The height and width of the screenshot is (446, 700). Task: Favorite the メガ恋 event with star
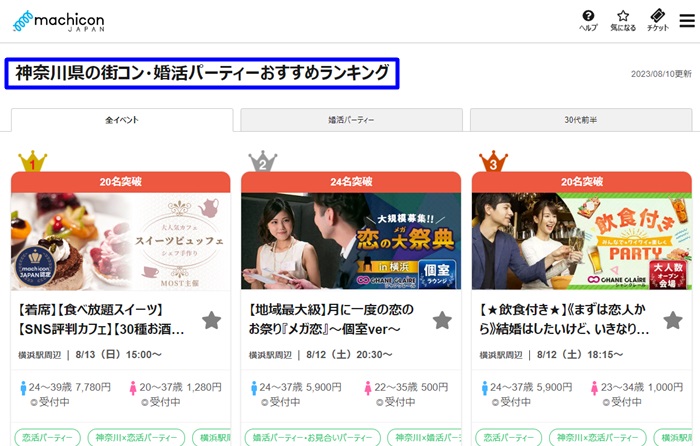pos(442,320)
